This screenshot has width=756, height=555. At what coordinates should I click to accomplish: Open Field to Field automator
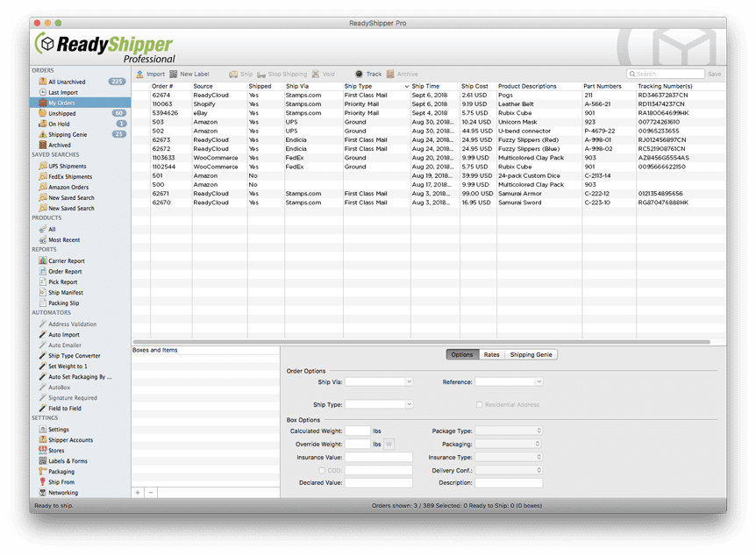pyautogui.click(x=65, y=409)
